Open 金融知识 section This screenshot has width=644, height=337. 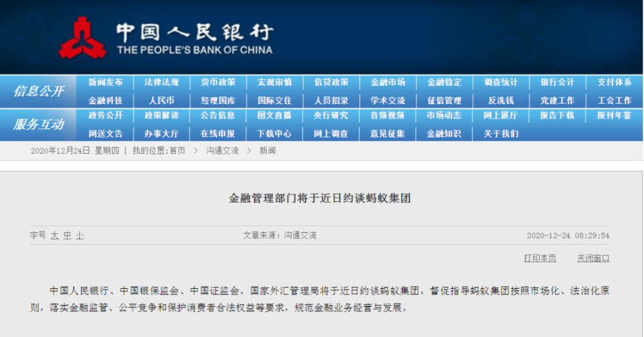[444, 134]
